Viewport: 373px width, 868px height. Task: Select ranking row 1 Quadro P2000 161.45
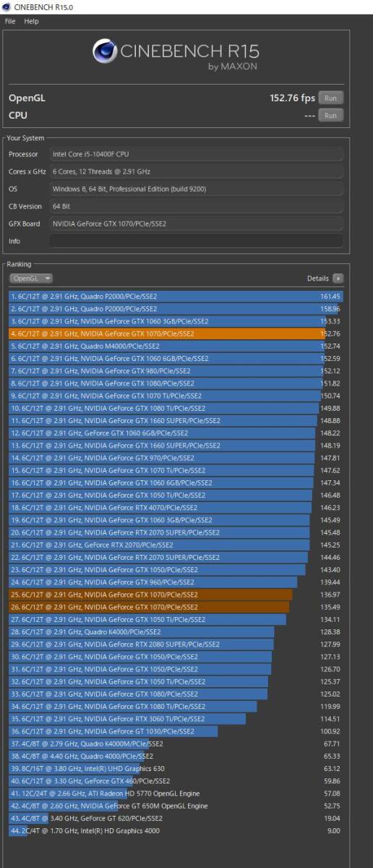[x=176, y=296]
